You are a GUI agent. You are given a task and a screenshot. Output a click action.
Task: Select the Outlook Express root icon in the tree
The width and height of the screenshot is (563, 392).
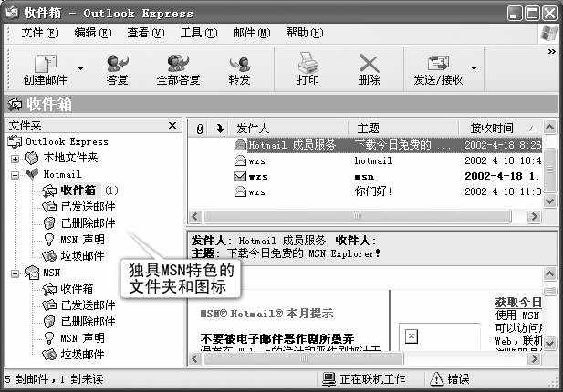[x=15, y=141]
